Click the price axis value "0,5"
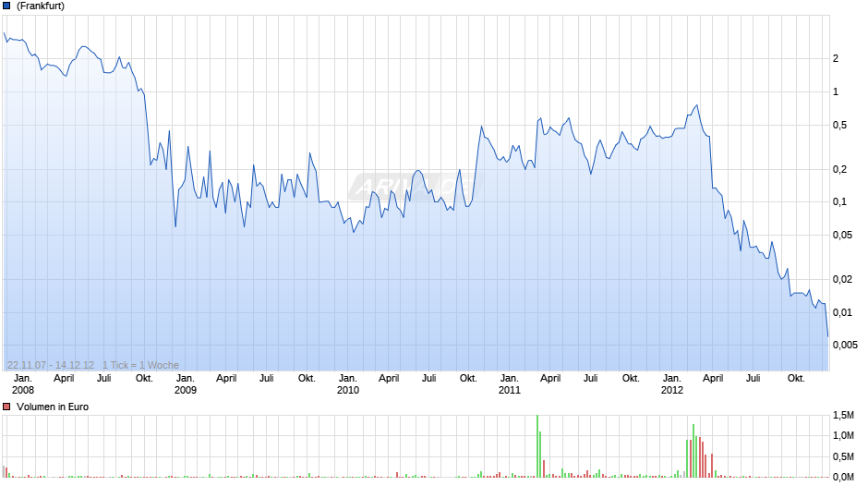 point(839,126)
